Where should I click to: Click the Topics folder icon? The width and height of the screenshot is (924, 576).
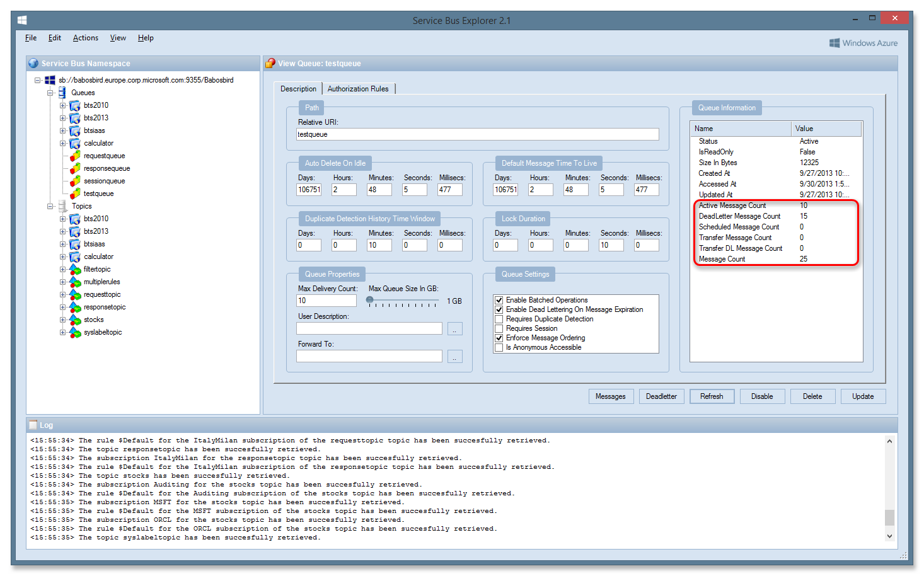(x=62, y=206)
